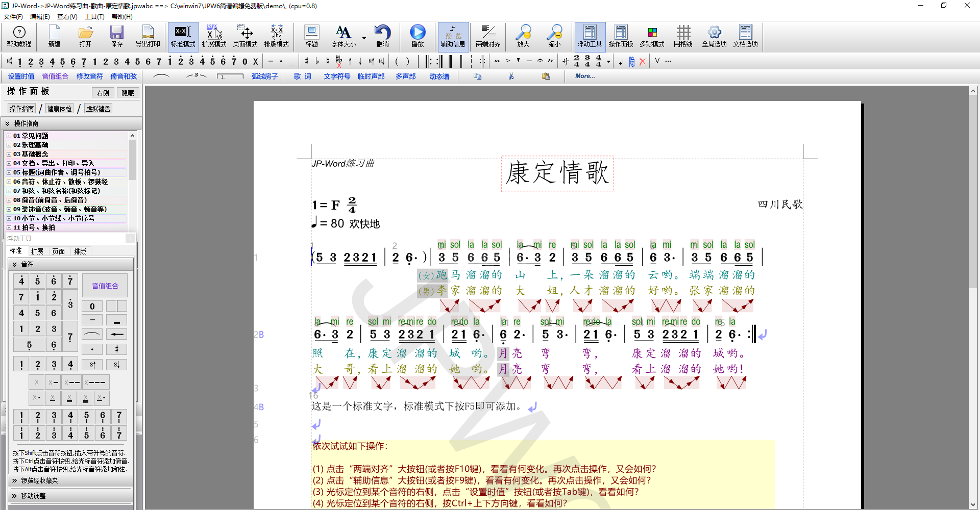Click the 4/4 time signature icon
This screenshot has height=510, width=980.
click(x=598, y=61)
